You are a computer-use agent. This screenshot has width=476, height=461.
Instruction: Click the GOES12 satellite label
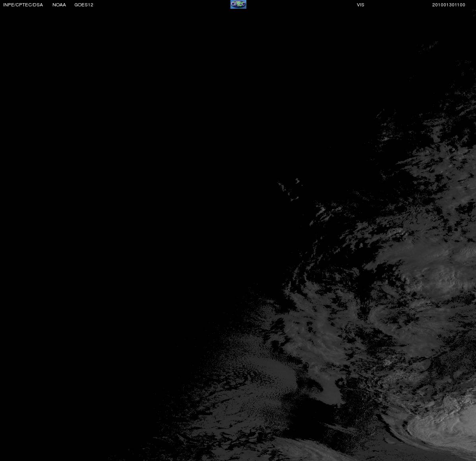point(84,5)
